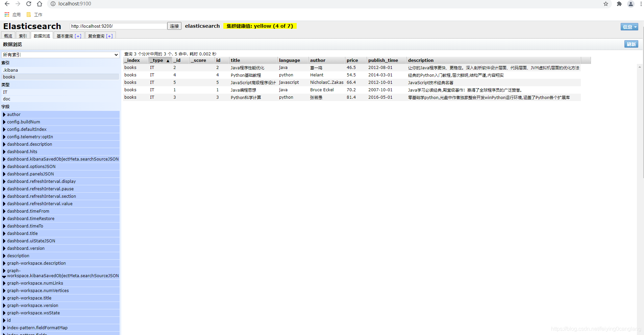Select the books index
Image resolution: width=644 pixels, height=335 pixels.
tap(60, 77)
